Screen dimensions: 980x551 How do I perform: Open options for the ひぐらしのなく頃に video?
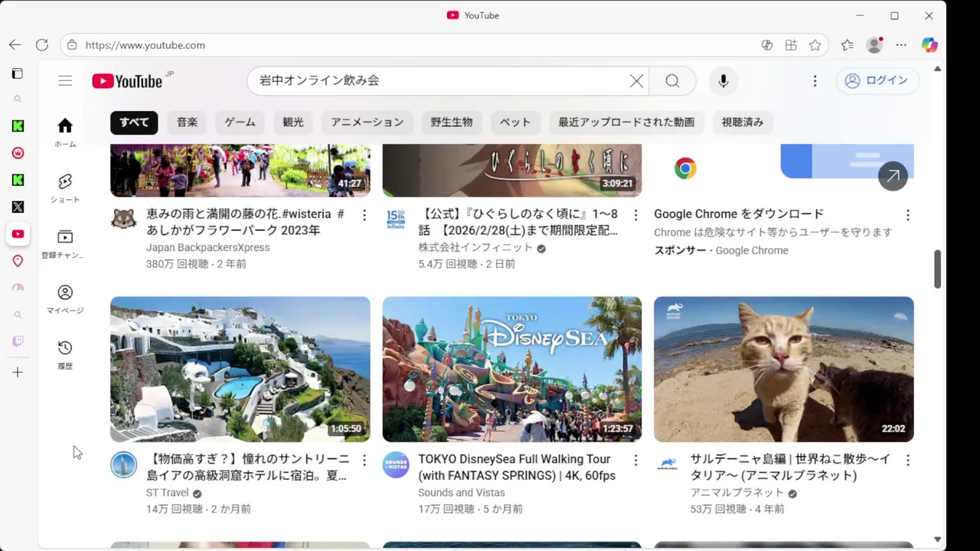(635, 215)
